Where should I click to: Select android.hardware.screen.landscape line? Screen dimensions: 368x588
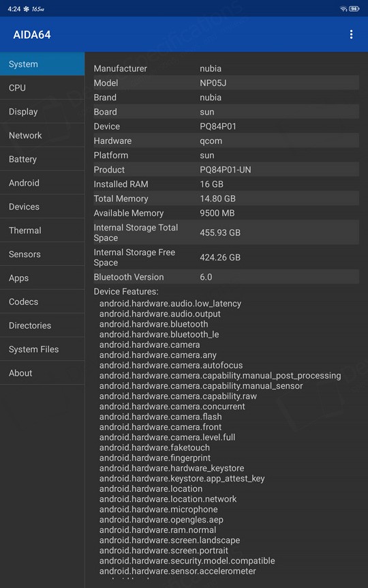point(170,540)
